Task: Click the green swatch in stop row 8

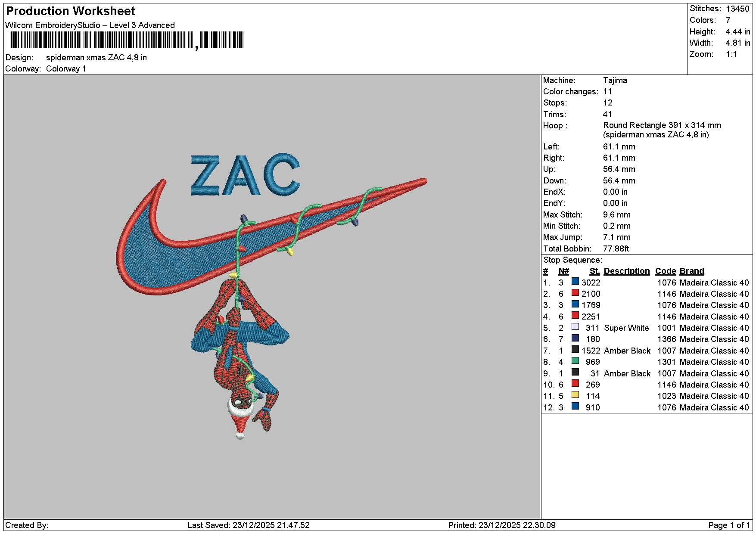Action: click(x=575, y=361)
